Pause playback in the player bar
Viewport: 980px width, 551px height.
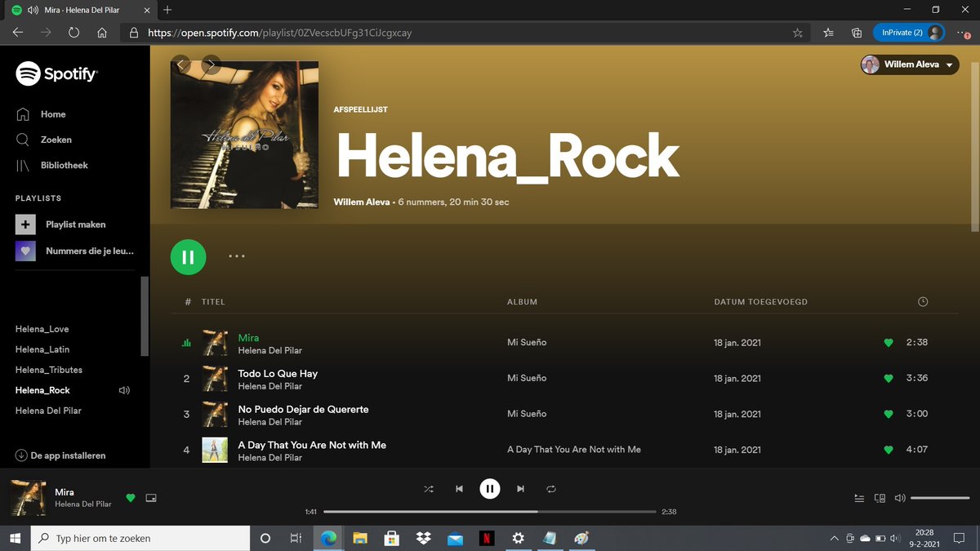489,489
